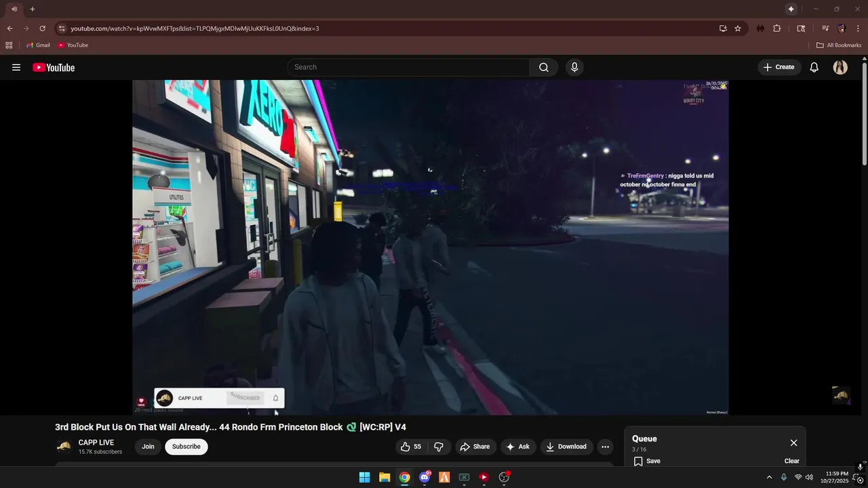
Task: Open the Create menu
Action: [x=778, y=67]
